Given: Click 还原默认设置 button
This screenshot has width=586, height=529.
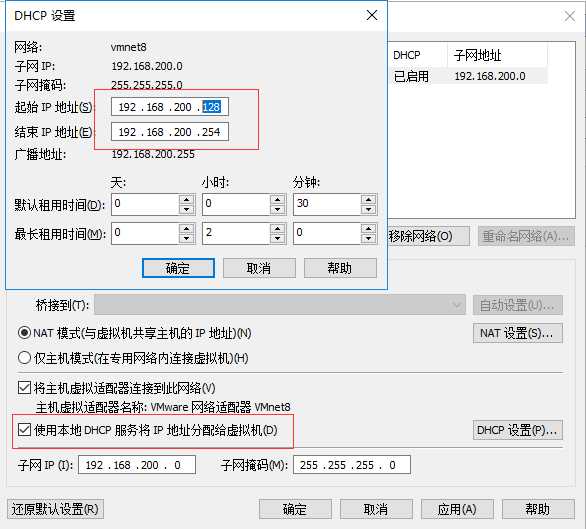Looking at the screenshot, I should click(x=55, y=509).
